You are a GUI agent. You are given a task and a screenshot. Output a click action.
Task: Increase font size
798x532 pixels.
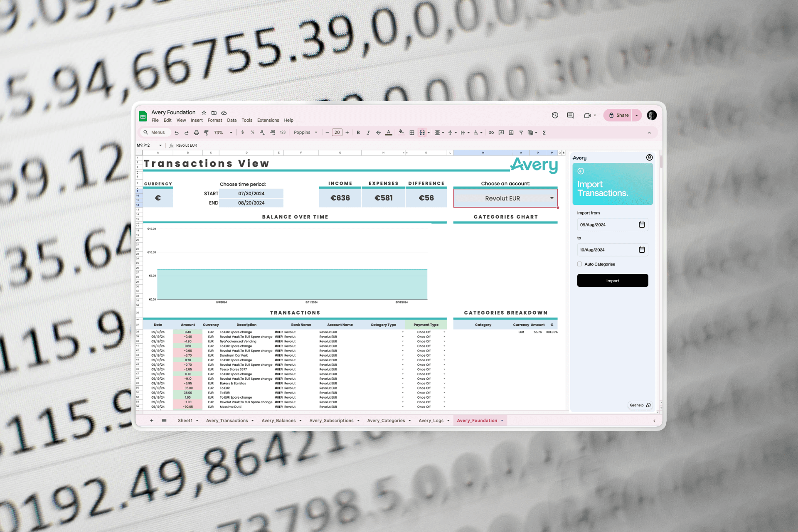click(x=347, y=133)
